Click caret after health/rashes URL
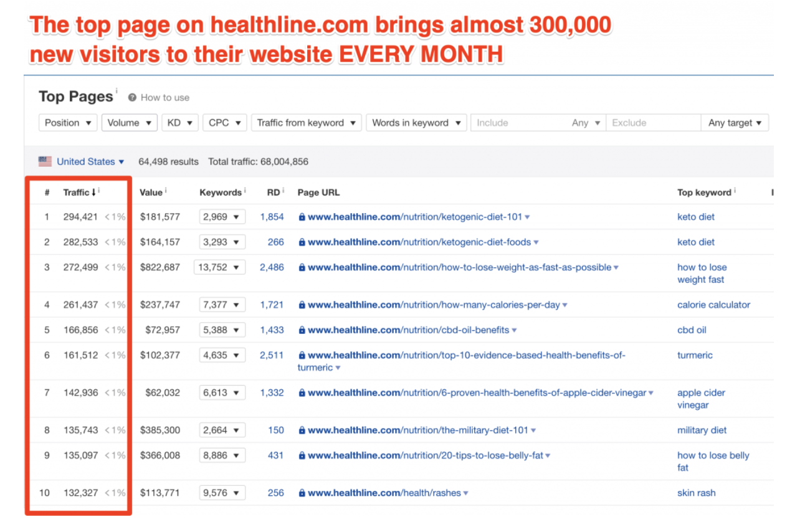Screen dimensions: 810x532 point(465,493)
